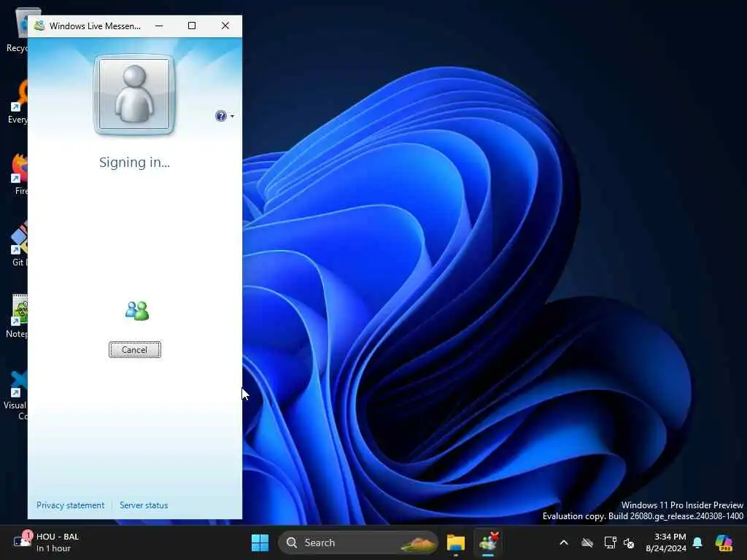Image resolution: width=747 pixels, height=560 pixels.
Task: Open the notification bell icon
Action: (697, 542)
